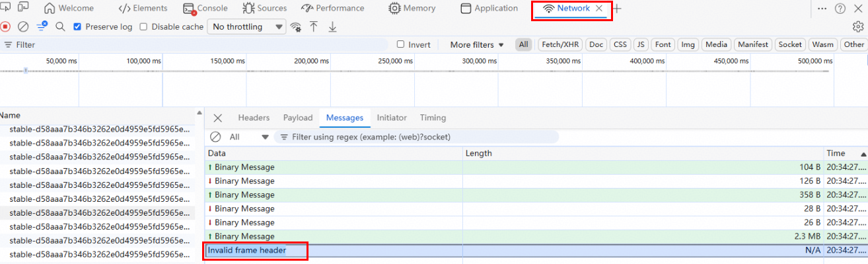Open the more tools plus button
This screenshot has width=868, height=264.
point(618,9)
